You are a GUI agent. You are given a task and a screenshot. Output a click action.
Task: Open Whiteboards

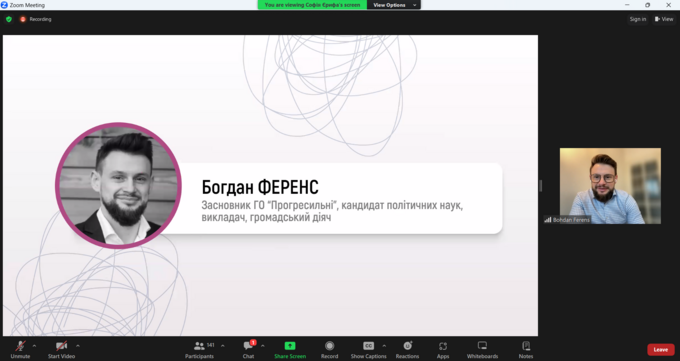[x=482, y=350]
